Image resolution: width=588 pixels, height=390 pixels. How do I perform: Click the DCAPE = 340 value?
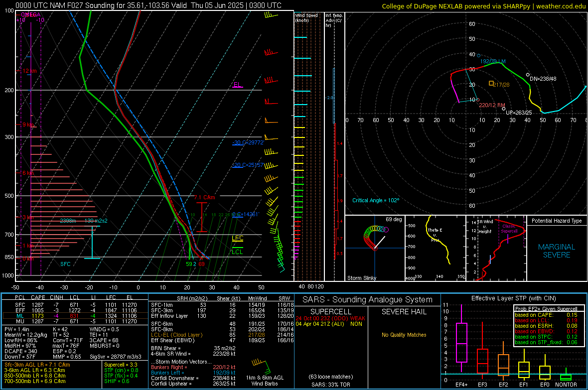(20, 351)
